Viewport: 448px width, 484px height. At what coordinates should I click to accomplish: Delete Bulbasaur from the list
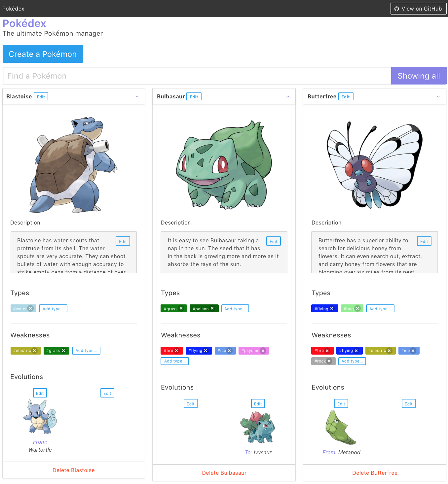[x=224, y=473]
